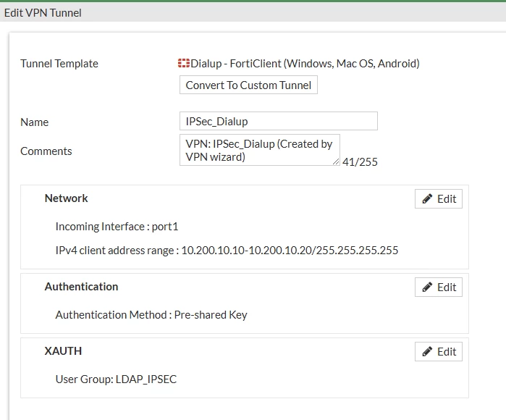Click the Comments box resize handle
The height and width of the screenshot is (420, 506).
(x=336, y=161)
